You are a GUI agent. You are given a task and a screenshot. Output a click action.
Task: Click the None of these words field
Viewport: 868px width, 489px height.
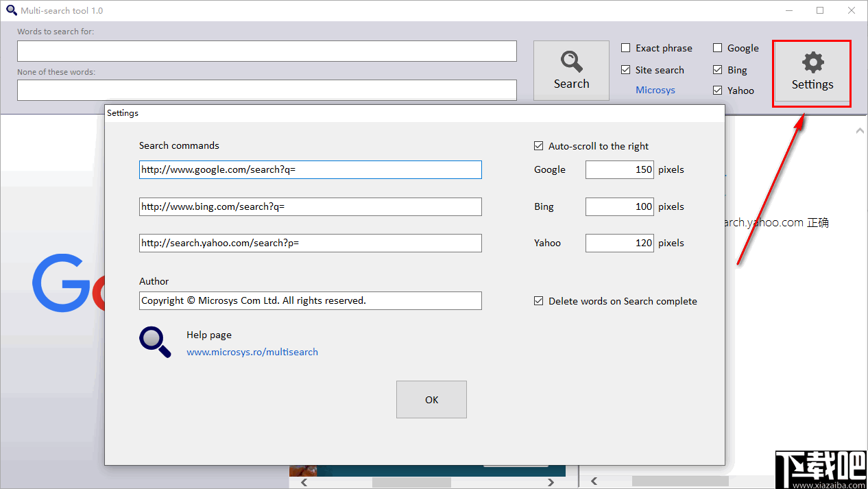pyautogui.click(x=267, y=91)
